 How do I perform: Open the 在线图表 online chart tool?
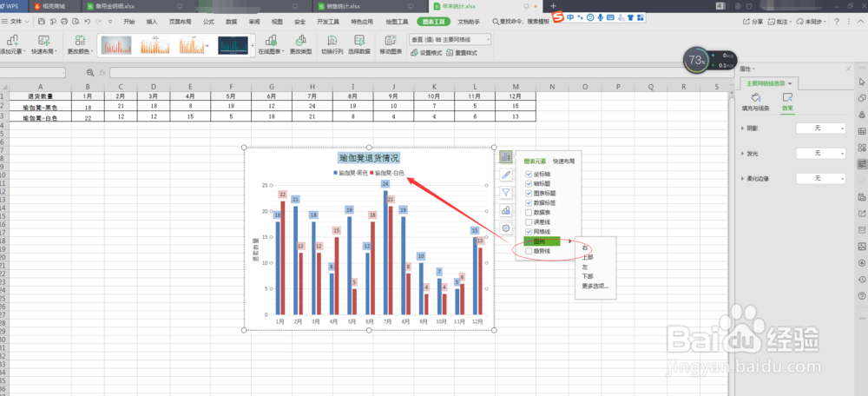pyautogui.click(x=271, y=45)
